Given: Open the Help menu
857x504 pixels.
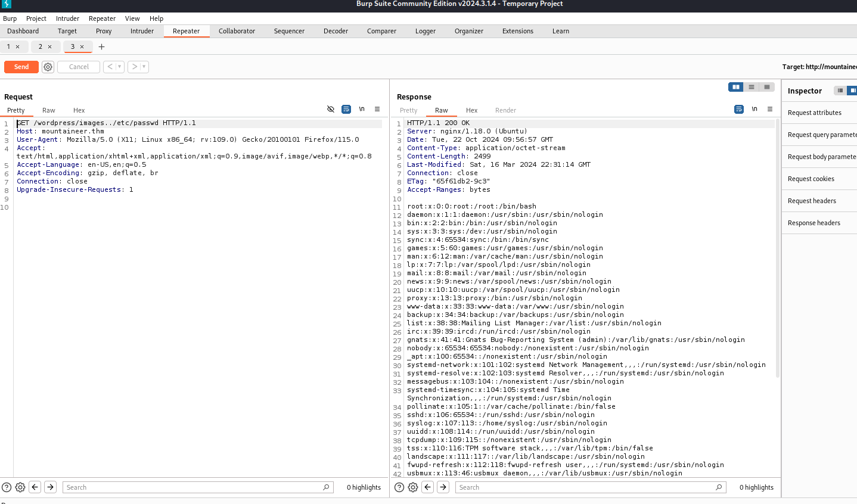Looking at the screenshot, I should (x=156, y=18).
